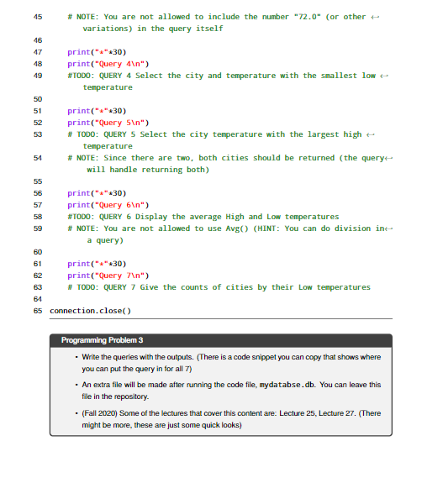Click print("Query 7\n") code line

pyautogui.click(x=108, y=276)
